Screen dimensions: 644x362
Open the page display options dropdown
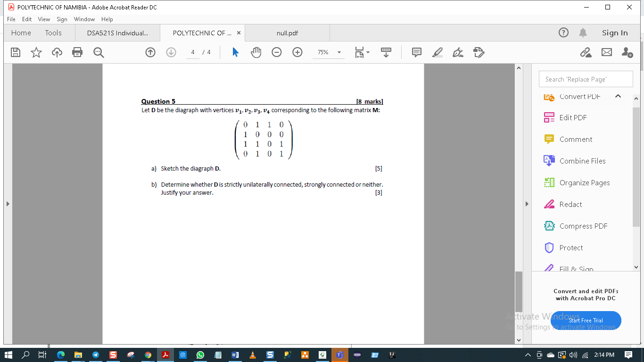click(x=362, y=52)
